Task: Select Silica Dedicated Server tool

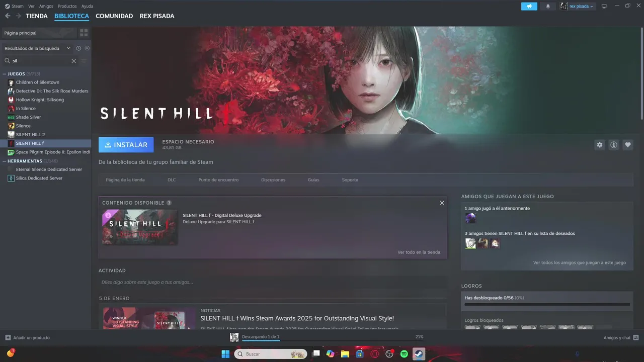Action: (39, 178)
